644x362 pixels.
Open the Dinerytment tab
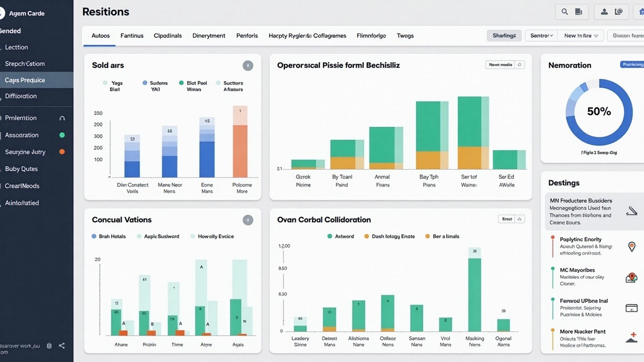209,36
